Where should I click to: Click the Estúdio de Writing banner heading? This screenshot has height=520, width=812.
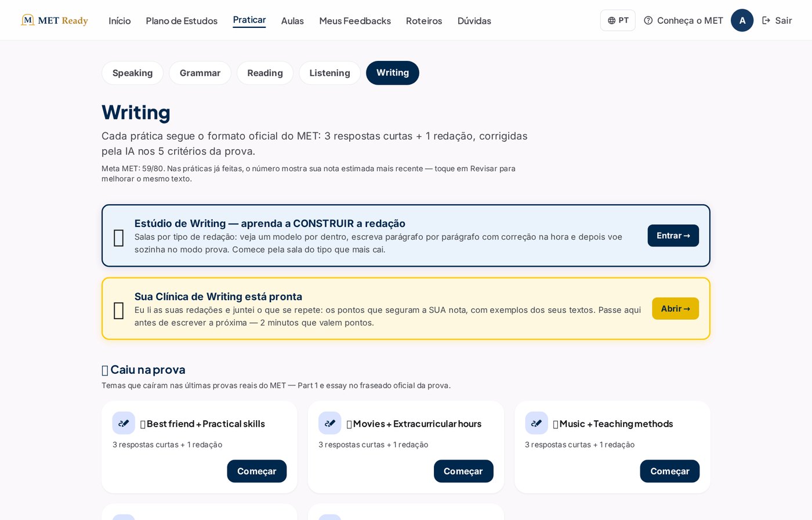[270, 223]
